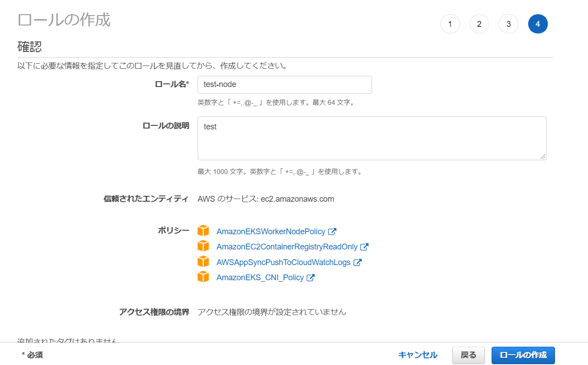Go to wizard step 1
The width and height of the screenshot is (588, 365).
pos(450,24)
